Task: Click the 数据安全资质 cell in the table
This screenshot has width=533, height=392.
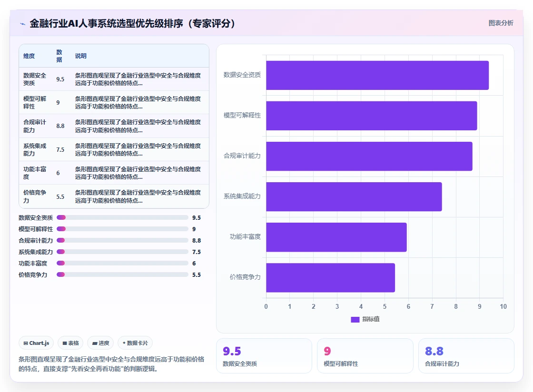Action: (35, 79)
